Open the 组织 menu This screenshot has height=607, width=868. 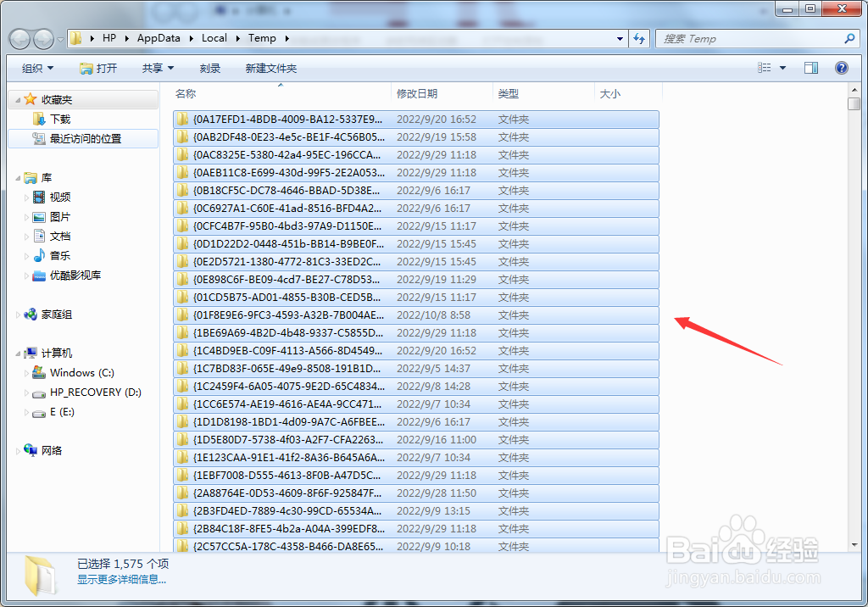[x=37, y=68]
